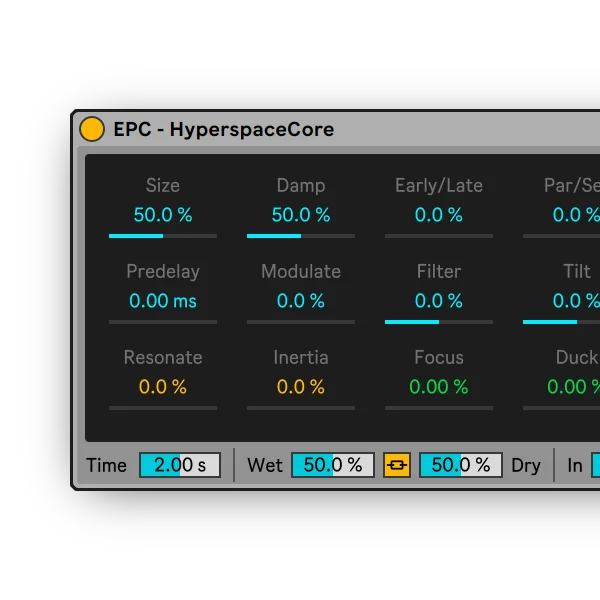The width and height of the screenshot is (600, 600).
Task: Toggle the yellow device activator button
Action: pyautogui.click(x=92, y=129)
